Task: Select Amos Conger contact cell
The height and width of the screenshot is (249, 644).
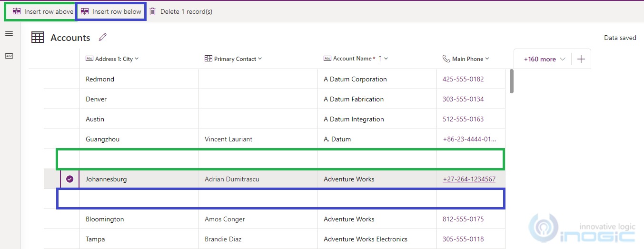Action: point(258,219)
